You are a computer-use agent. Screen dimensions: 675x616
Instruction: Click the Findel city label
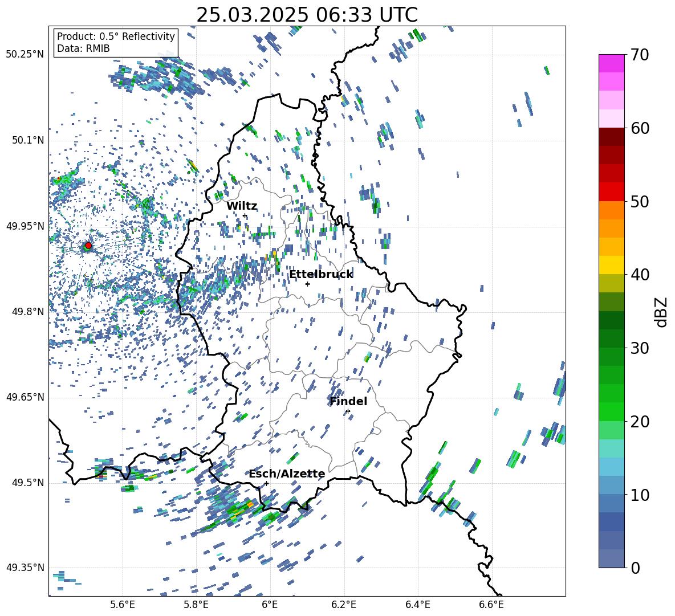point(348,401)
